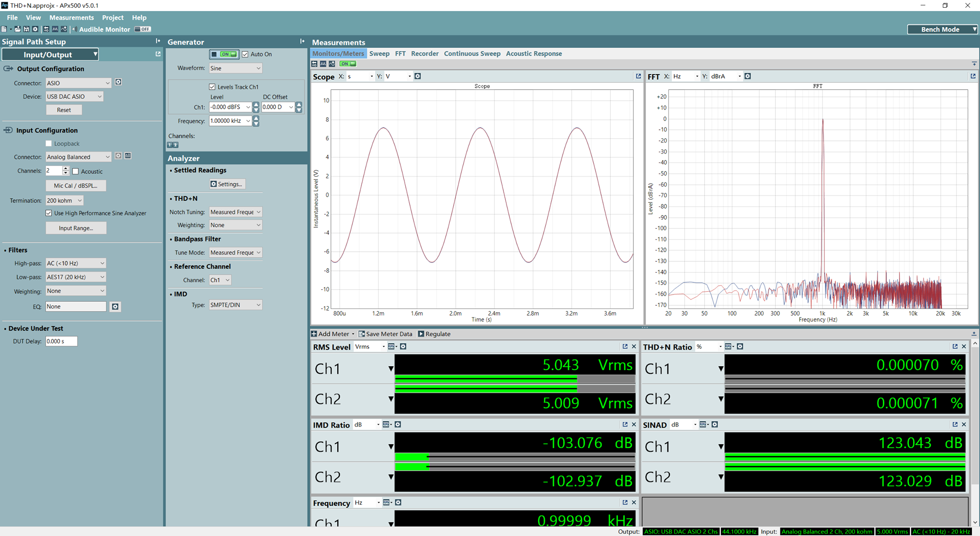
Task: Click the EQ settings gear icon
Action: coord(115,306)
